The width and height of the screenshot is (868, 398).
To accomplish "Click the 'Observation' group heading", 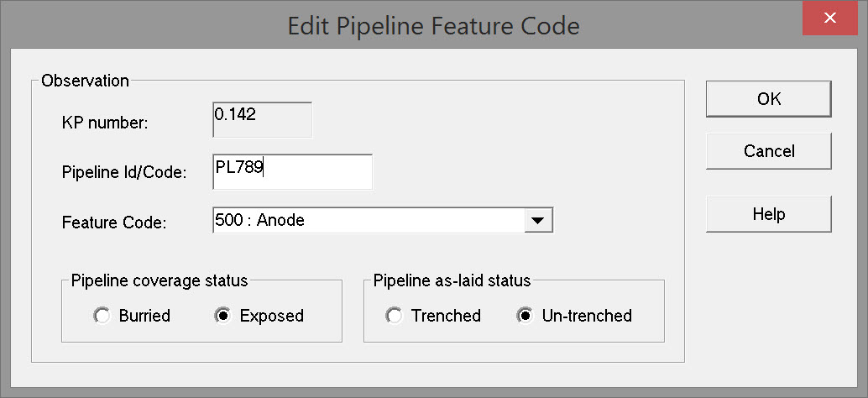I will point(85,81).
